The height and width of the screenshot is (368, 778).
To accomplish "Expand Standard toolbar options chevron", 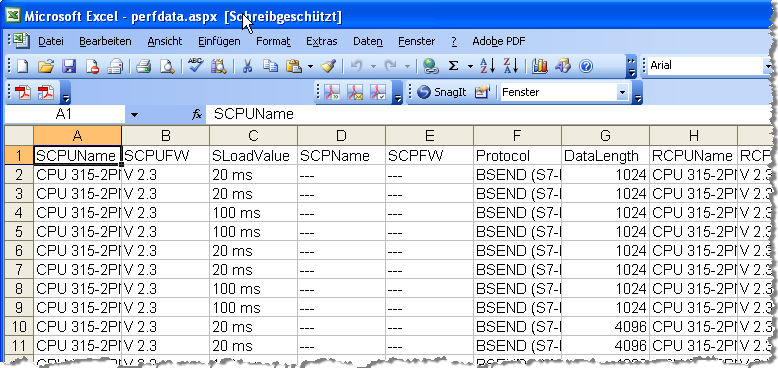I will (631, 66).
